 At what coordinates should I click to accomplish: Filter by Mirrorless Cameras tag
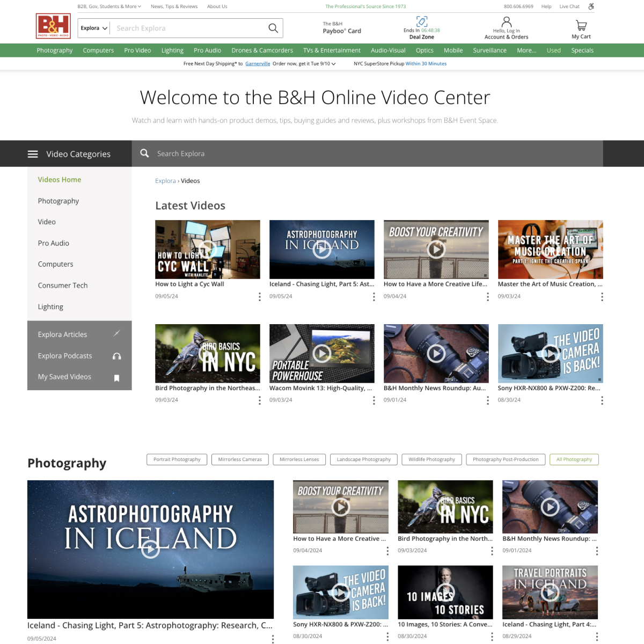pos(240,459)
